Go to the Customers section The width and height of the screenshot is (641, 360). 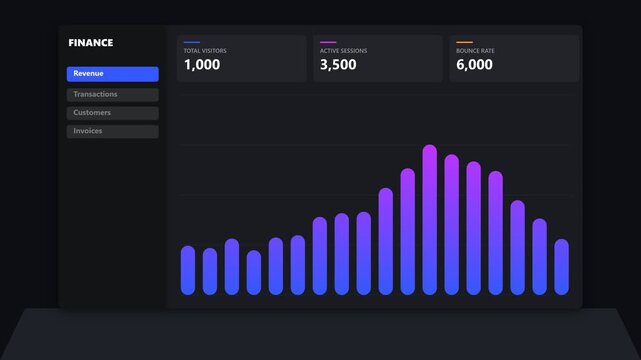pyautogui.click(x=112, y=113)
